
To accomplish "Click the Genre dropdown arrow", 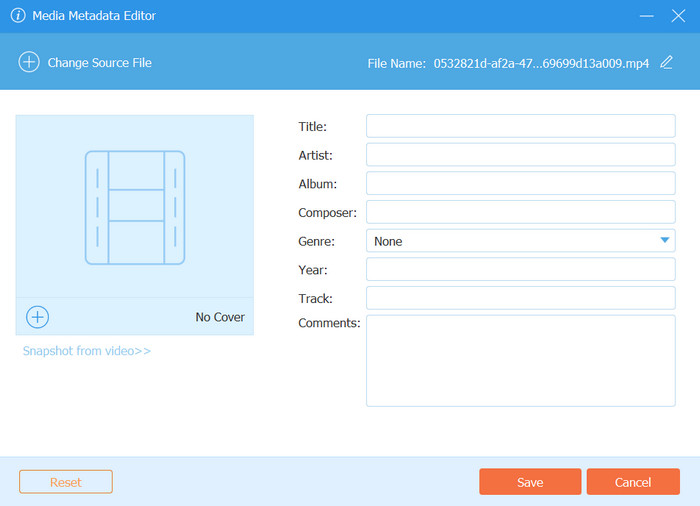I will pyautogui.click(x=664, y=241).
